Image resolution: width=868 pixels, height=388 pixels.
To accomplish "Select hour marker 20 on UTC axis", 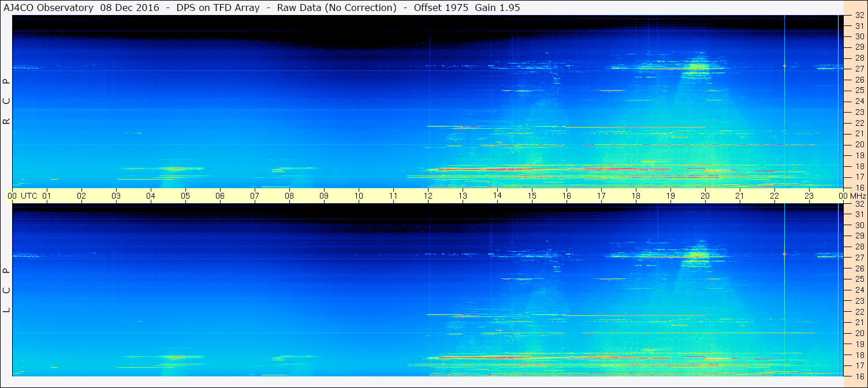I will [x=705, y=196].
